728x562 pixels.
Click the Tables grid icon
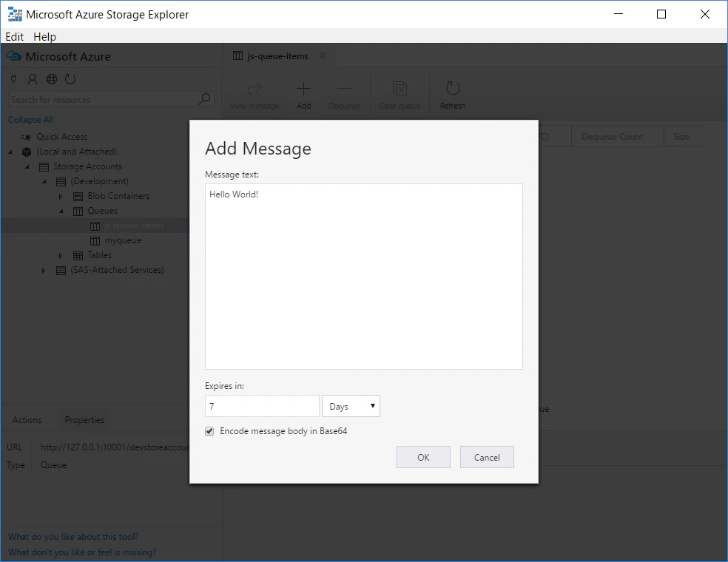tap(78, 255)
